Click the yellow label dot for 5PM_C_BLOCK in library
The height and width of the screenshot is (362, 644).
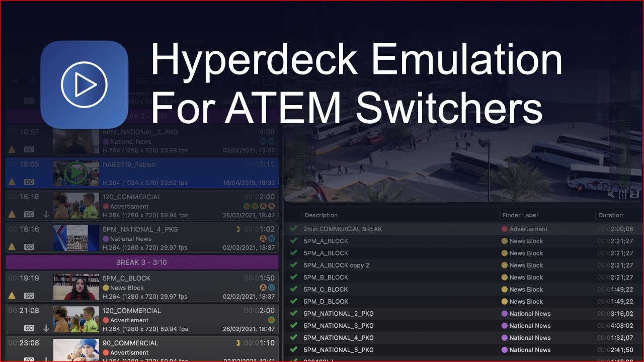(x=505, y=289)
